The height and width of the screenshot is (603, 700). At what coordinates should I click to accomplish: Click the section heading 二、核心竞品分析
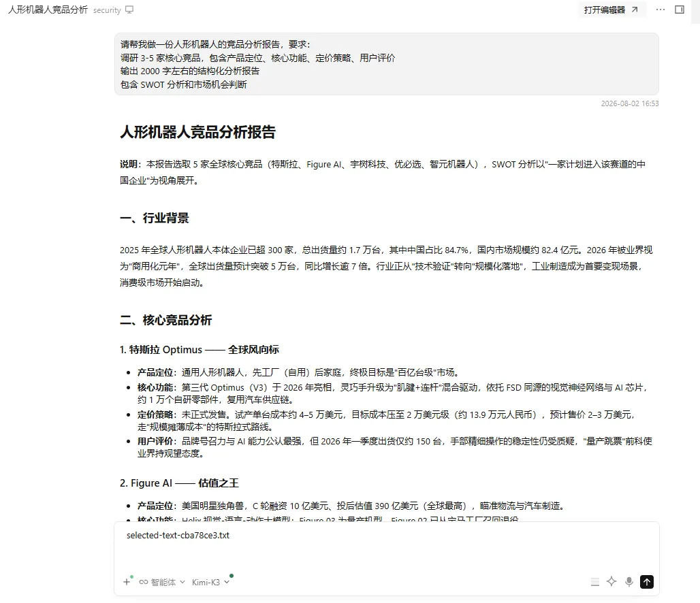[x=165, y=320]
